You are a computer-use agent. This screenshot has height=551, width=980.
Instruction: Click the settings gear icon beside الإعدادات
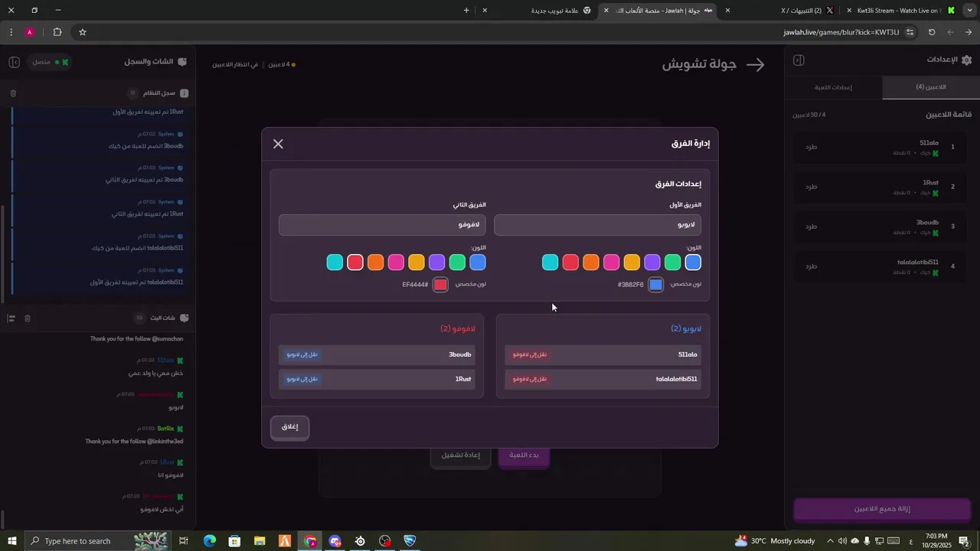coord(966,60)
